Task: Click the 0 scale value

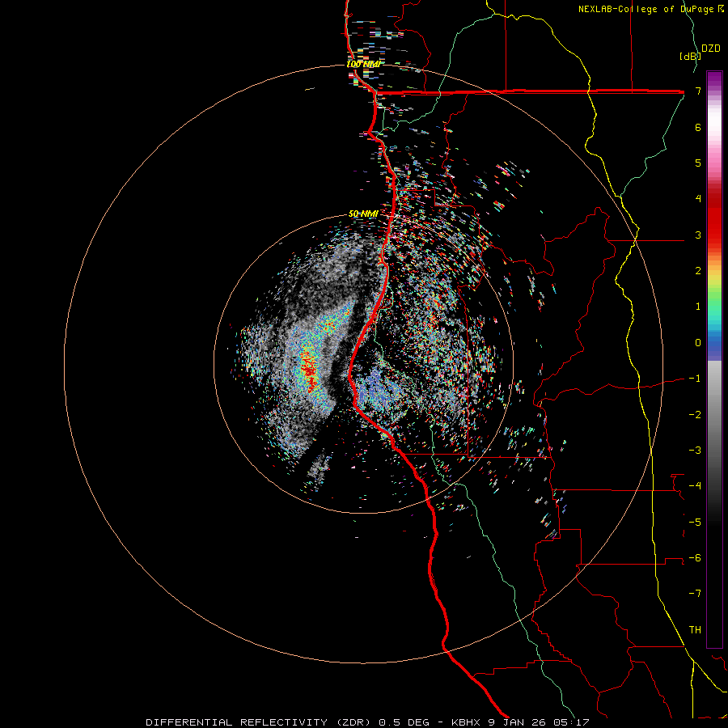Action: pyautogui.click(x=698, y=343)
